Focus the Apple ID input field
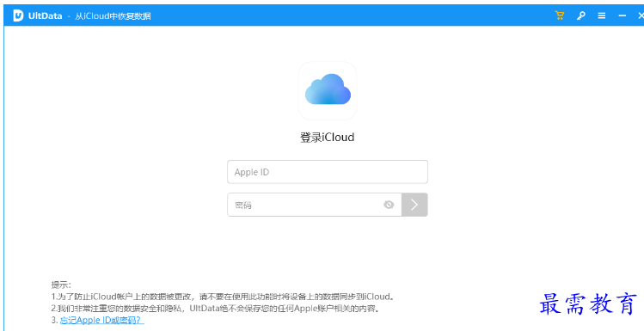 point(328,172)
